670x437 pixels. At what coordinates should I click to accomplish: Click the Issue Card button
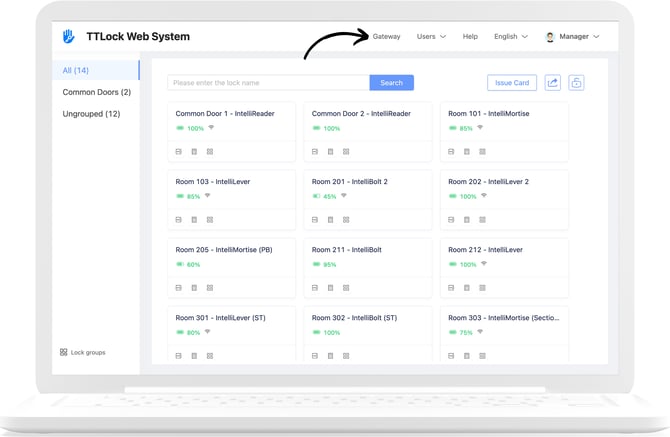click(x=512, y=82)
